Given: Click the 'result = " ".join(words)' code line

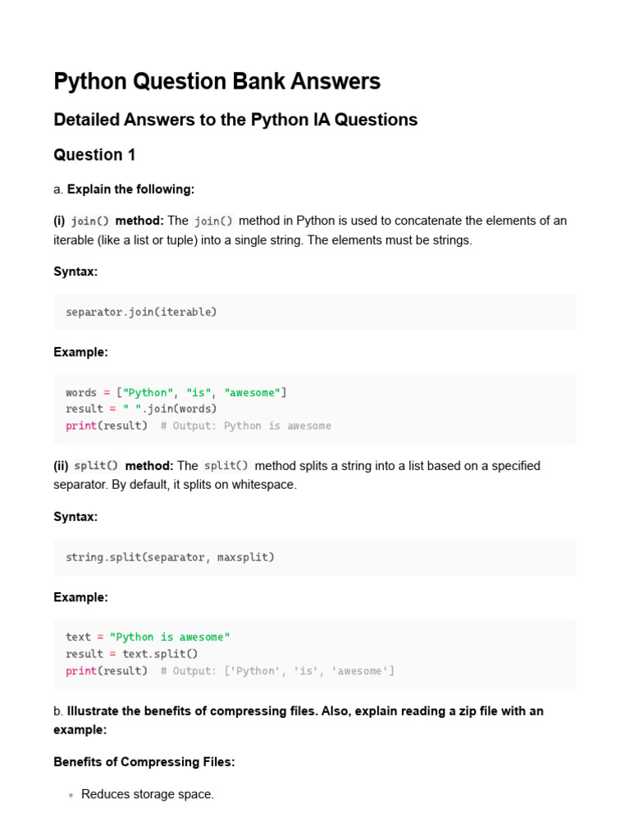Looking at the screenshot, I should point(141,409).
